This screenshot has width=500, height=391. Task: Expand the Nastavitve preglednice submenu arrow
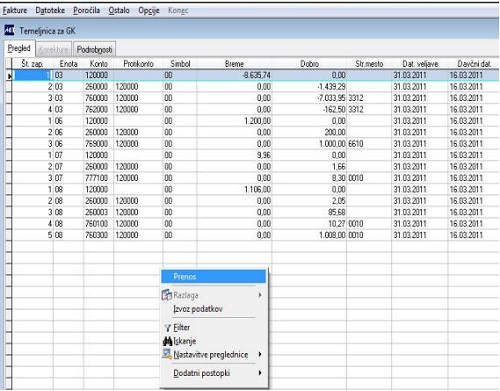pyautogui.click(x=260, y=354)
